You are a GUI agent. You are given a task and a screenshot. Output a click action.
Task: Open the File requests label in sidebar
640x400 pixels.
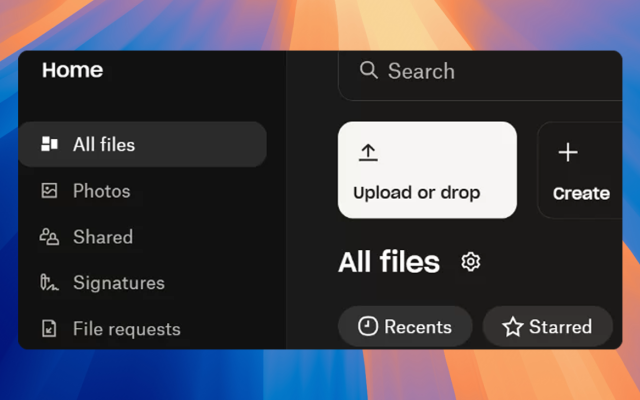click(127, 329)
